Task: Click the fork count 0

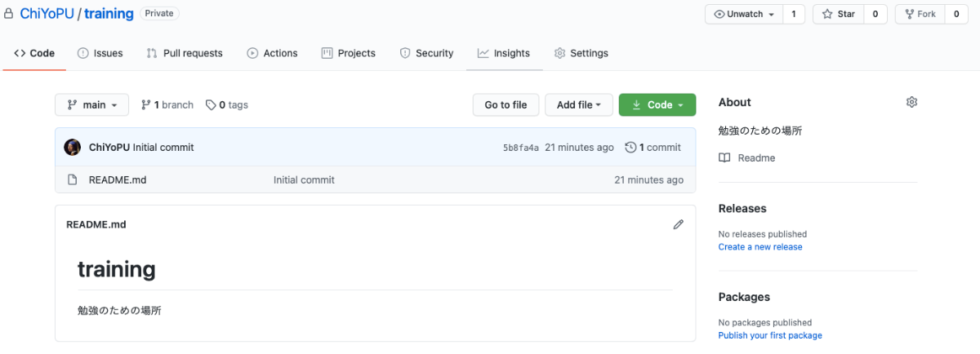Action: pyautogui.click(x=956, y=14)
